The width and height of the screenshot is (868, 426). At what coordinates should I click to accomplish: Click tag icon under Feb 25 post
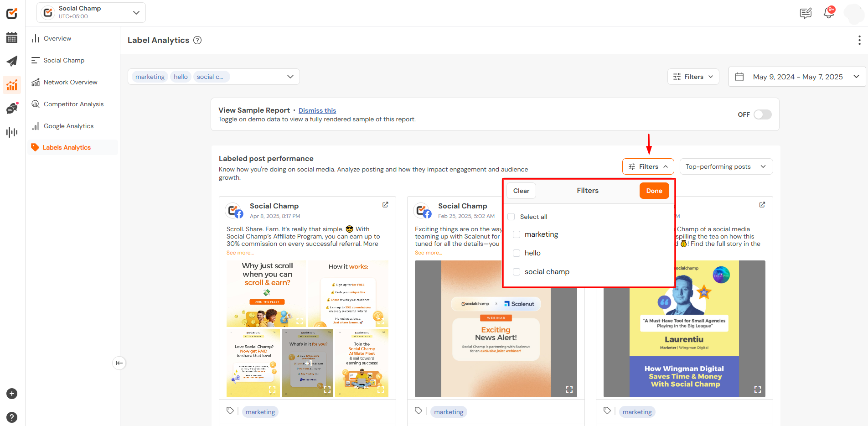pyautogui.click(x=418, y=411)
